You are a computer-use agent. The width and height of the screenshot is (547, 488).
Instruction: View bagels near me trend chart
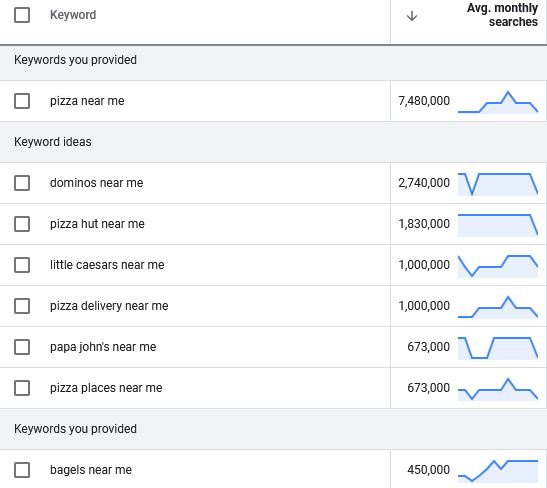[498, 471]
